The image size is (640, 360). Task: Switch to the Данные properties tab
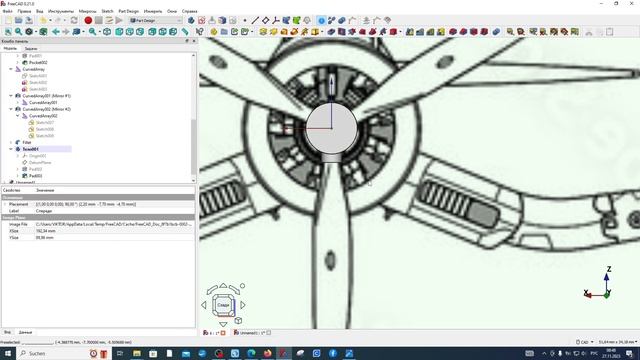25,333
